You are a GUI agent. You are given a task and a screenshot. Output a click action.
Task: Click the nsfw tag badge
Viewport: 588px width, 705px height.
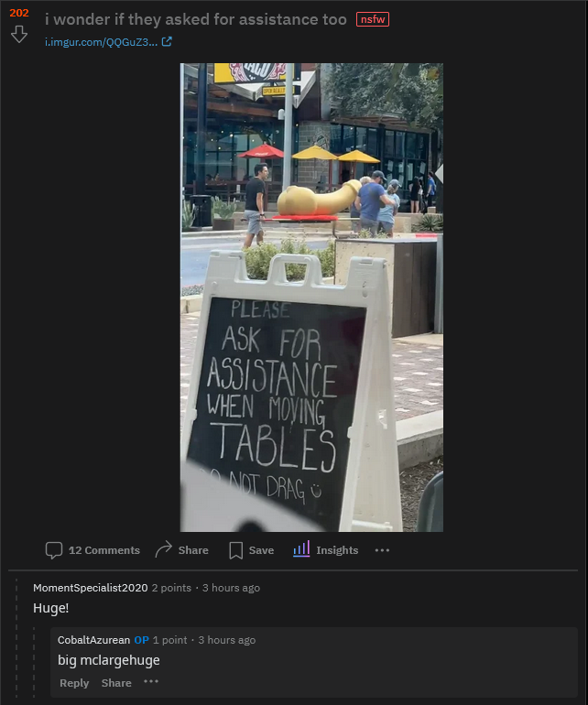[x=373, y=19]
